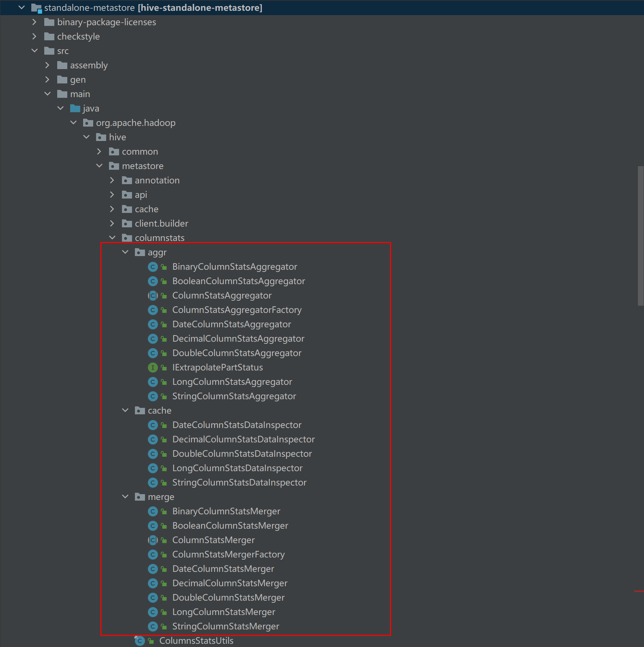Collapse the standalone-metastore module node
This screenshot has height=647, width=644.
click(x=22, y=8)
